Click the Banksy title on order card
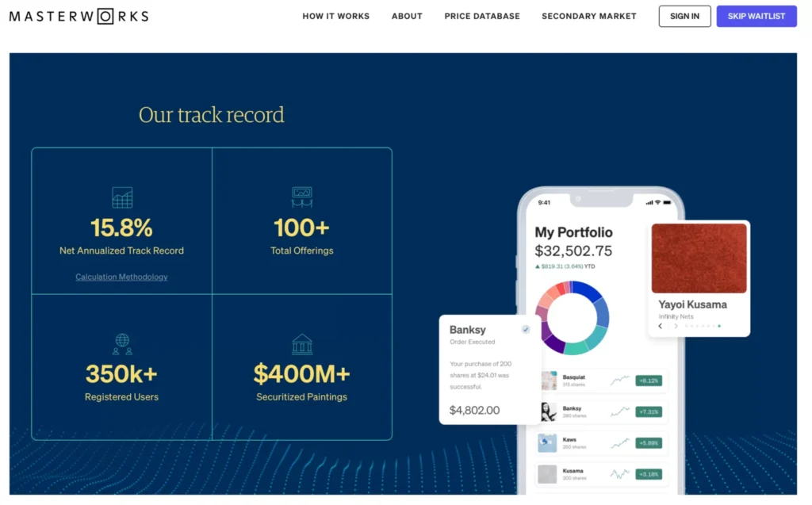The height and width of the screenshot is (505, 812). [468, 330]
